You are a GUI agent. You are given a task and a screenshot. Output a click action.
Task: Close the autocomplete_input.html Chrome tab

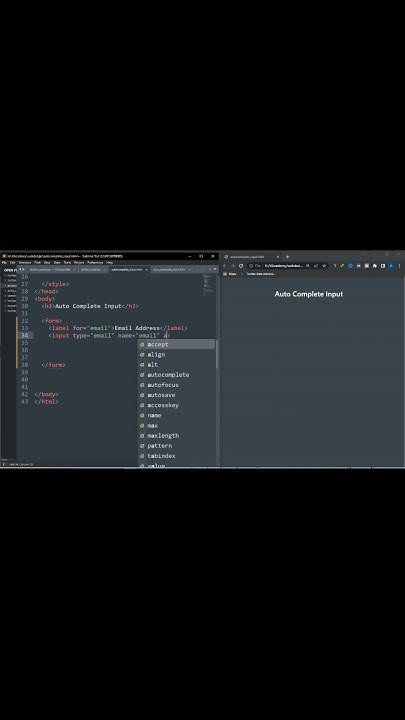[x=278, y=257]
